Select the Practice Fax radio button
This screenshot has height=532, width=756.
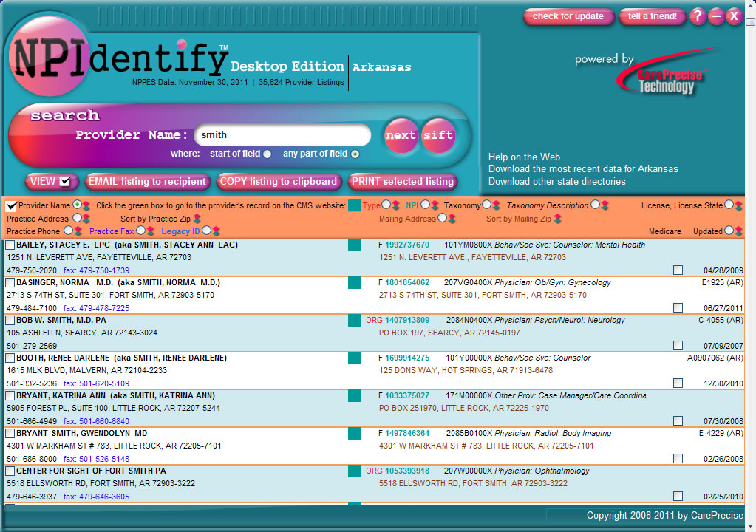pyautogui.click(x=140, y=231)
